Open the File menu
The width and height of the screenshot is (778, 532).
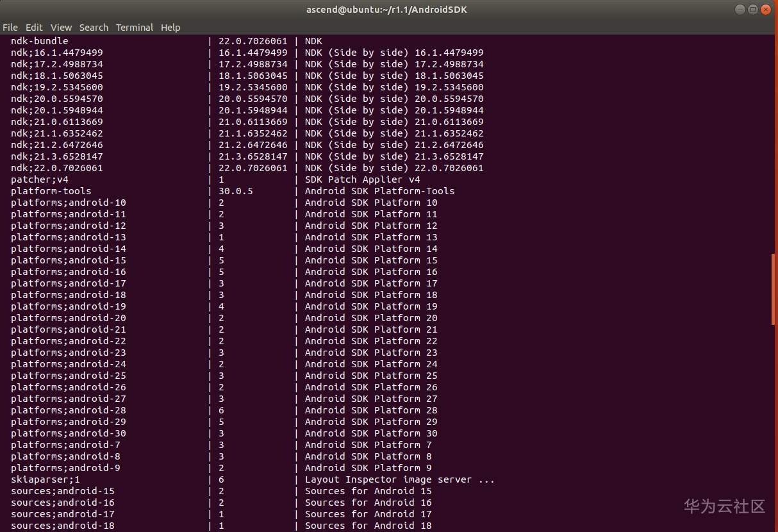tap(10, 28)
